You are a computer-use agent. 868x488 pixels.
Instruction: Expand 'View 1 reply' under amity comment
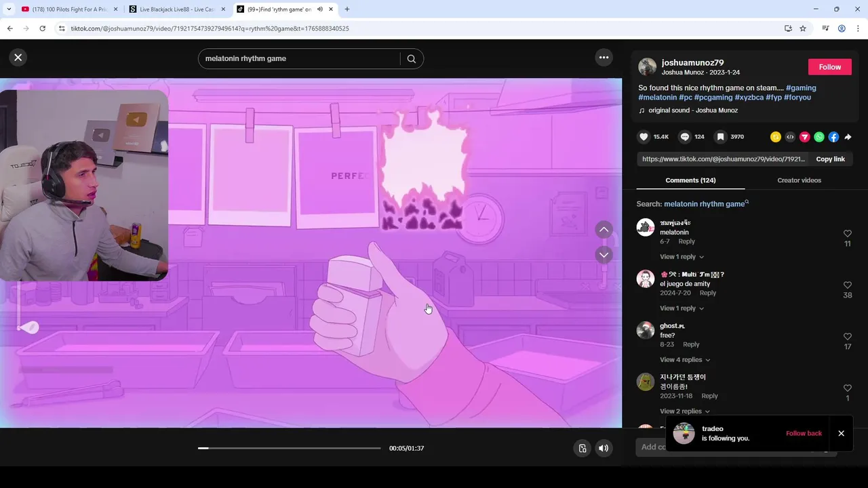[682, 308]
